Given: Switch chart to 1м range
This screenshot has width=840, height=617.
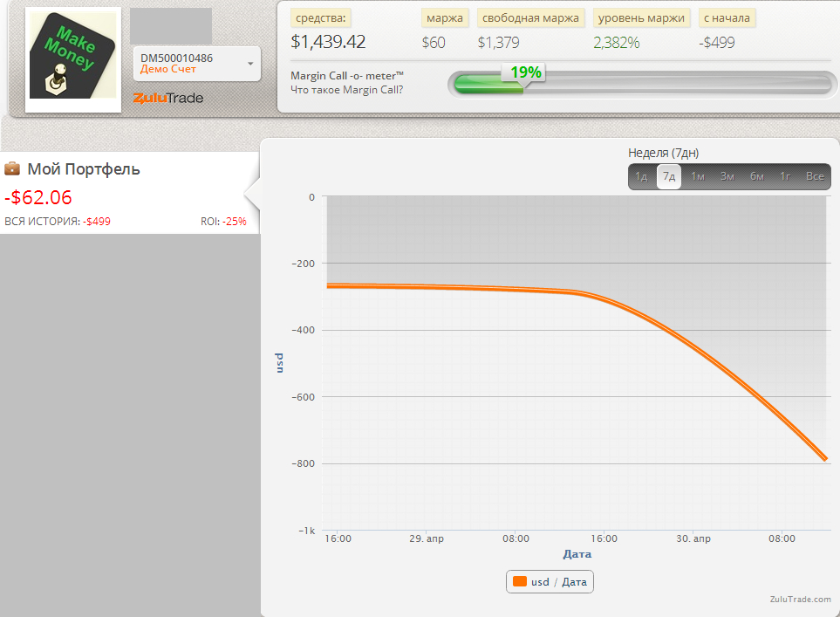Looking at the screenshot, I should coord(698,176).
